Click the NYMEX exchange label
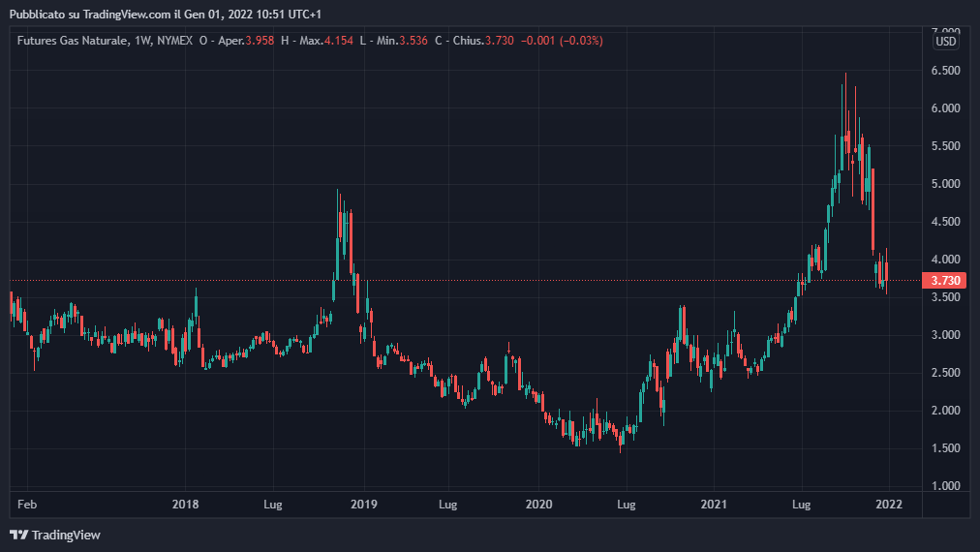This screenshot has width=980, height=552. pos(175,41)
